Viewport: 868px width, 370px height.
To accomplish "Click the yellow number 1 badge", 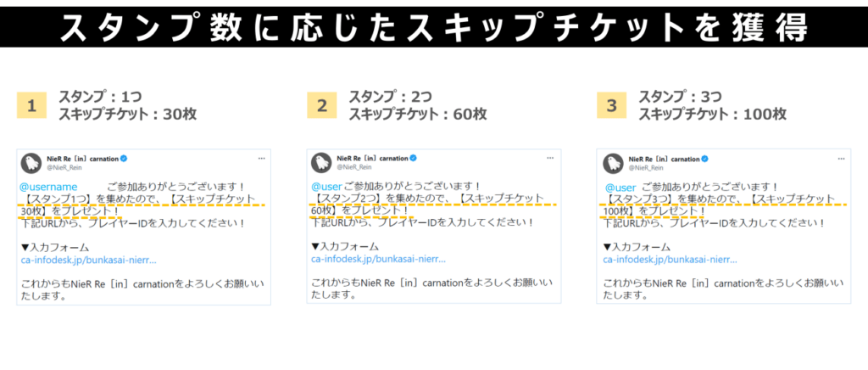I will pyautogui.click(x=31, y=106).
